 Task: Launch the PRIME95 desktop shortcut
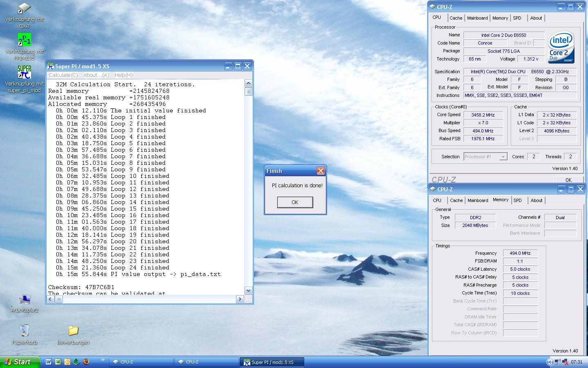coord(24,40)
